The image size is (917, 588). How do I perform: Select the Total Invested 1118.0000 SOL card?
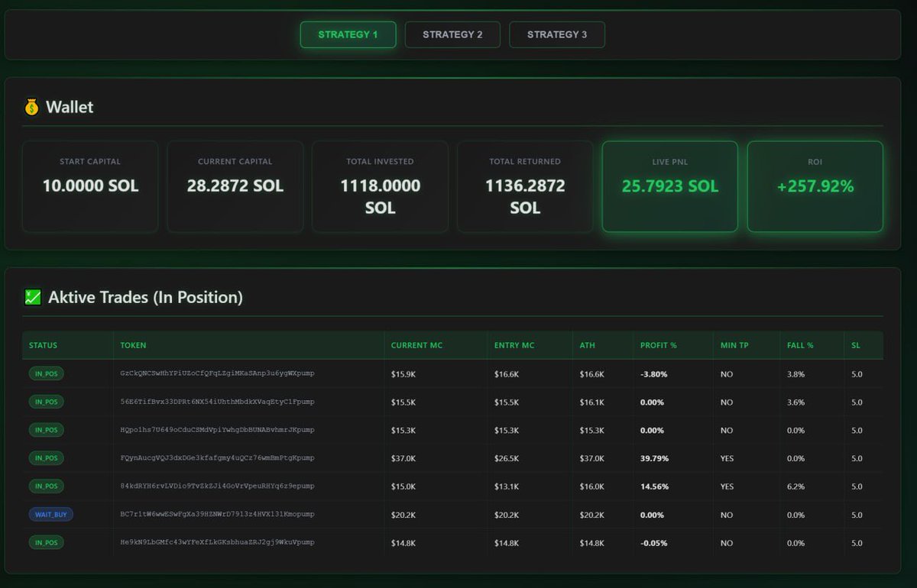[x=380, y=186]
